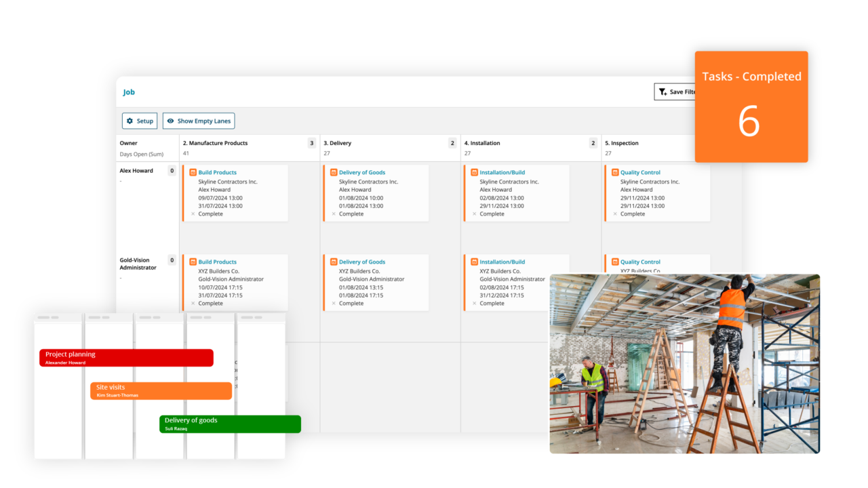Viewport: 868px width, 488px height.
Task: Click 'Skyline Contractors Inc.' on Alex Howard's Build Products card
Action: click(228, 182)
